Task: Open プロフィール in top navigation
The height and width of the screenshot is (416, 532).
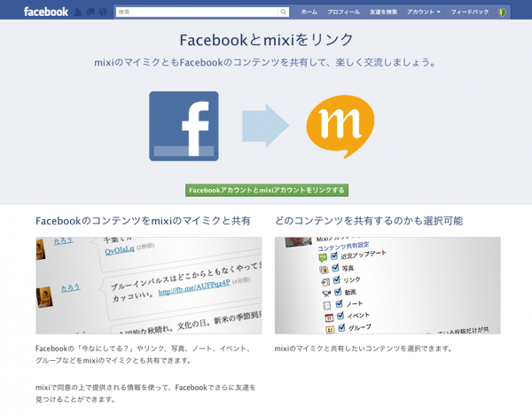Action: point(343,12)
